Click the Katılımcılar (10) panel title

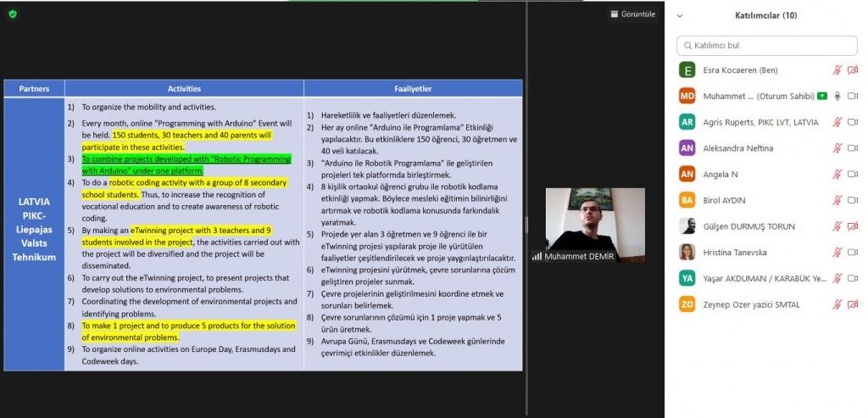tap(765, 15)
